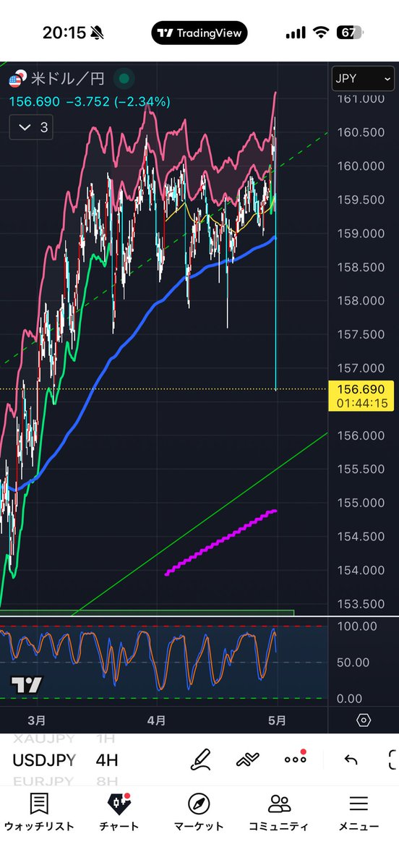The height and width of the screenshot is (868, 399).
Task: Tap the TradingView logo watermark button
Action: (27, 684)
